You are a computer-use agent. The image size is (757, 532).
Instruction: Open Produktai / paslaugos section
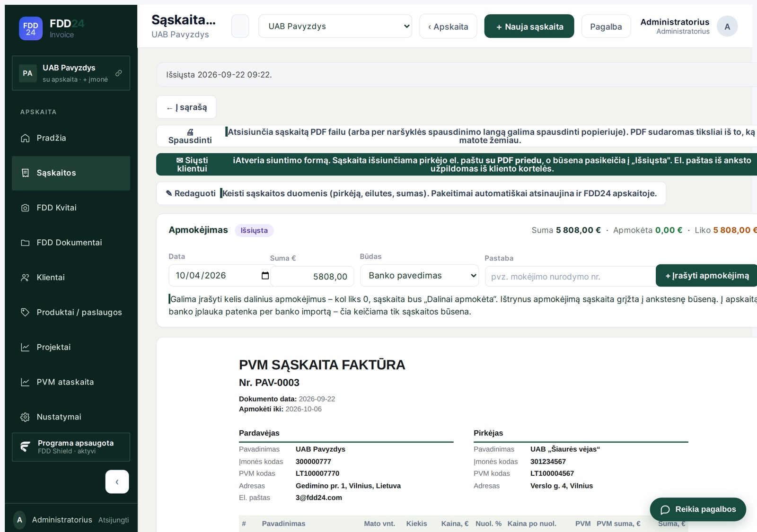pyautogui.click(x=71, y=312)
